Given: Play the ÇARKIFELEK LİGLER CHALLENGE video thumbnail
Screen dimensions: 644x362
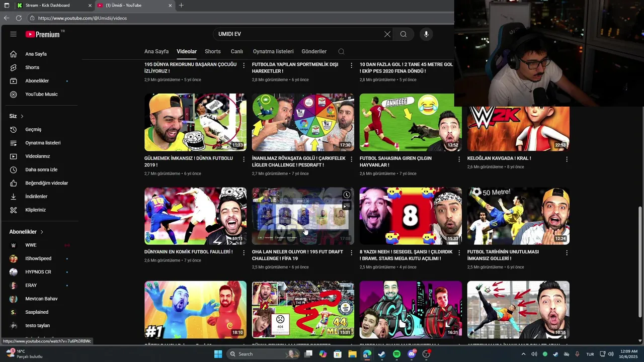Looking at the screenshot, I should pyautogui.click(x=303, y=122).
